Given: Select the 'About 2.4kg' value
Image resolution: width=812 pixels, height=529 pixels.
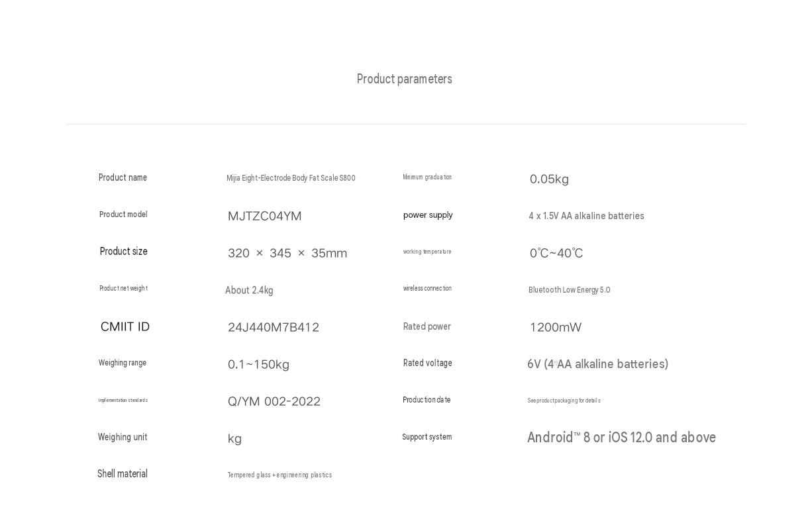Looking at the screenshot, I should tap(249, 290).
